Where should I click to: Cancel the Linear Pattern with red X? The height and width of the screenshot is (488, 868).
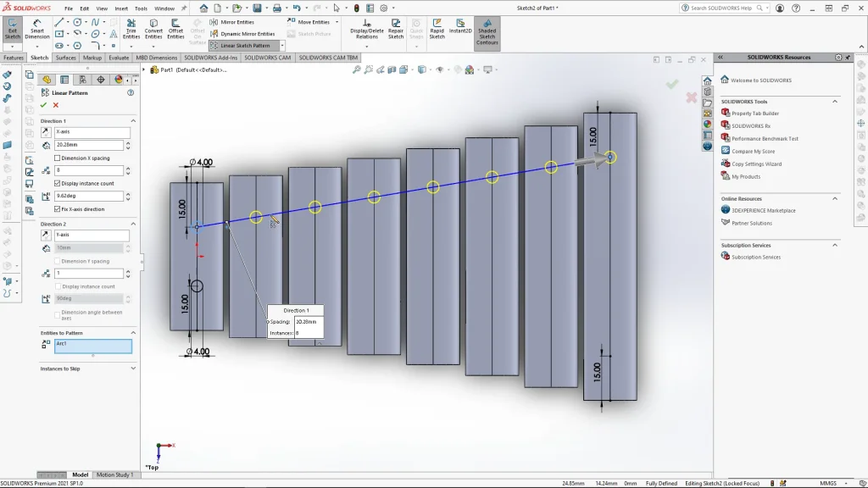click(56, 105)
